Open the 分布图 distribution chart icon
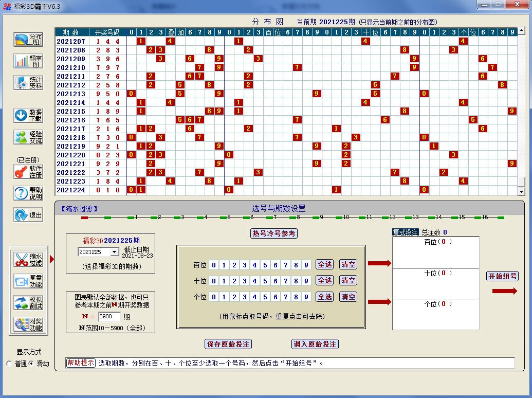 28,40
